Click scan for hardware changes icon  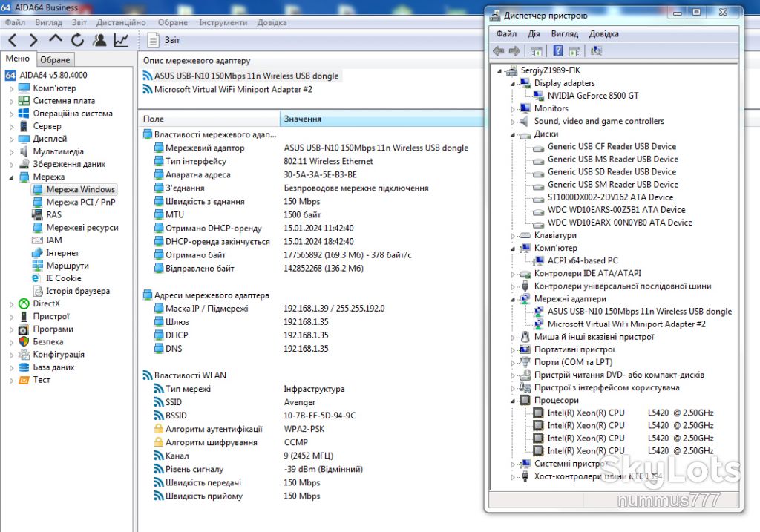tap(596, 51)
